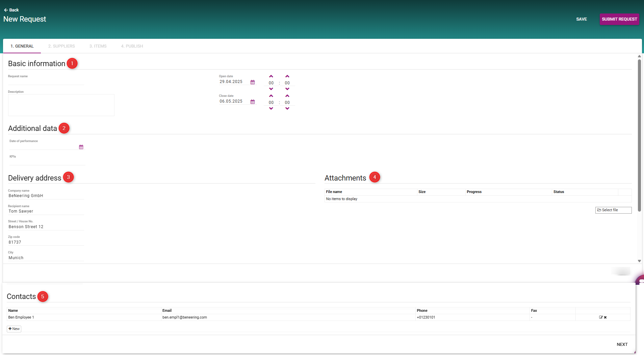Click Select file to add attachment
Screen dimensions: 644x355
point(613,210)
